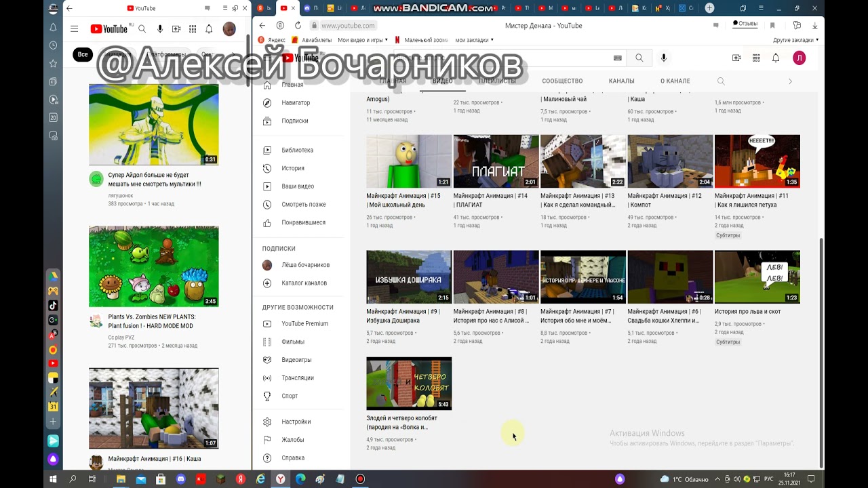Expand 'Мои видео и игры' bookmarks folder

[x=363, y=40]
